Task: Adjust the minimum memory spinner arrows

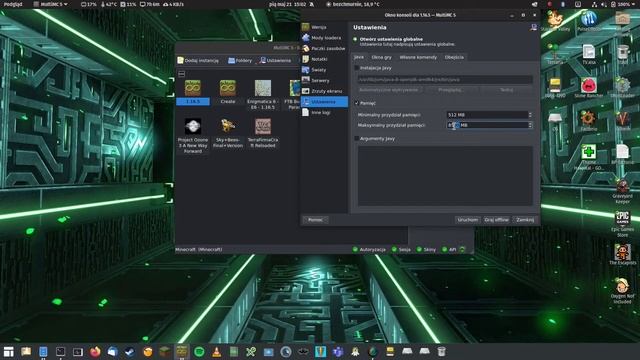Action: click(x=530, y=115)
